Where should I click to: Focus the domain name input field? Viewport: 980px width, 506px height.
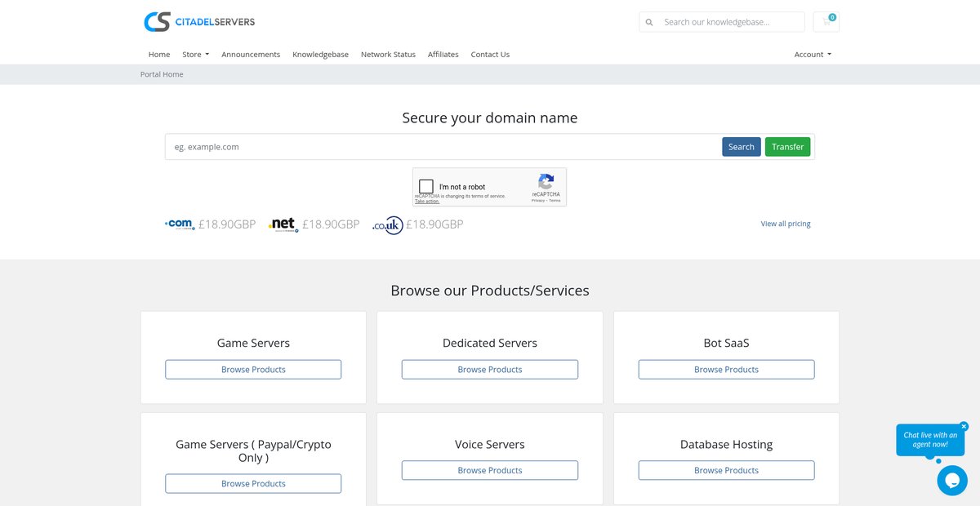[x=443, y=147]
